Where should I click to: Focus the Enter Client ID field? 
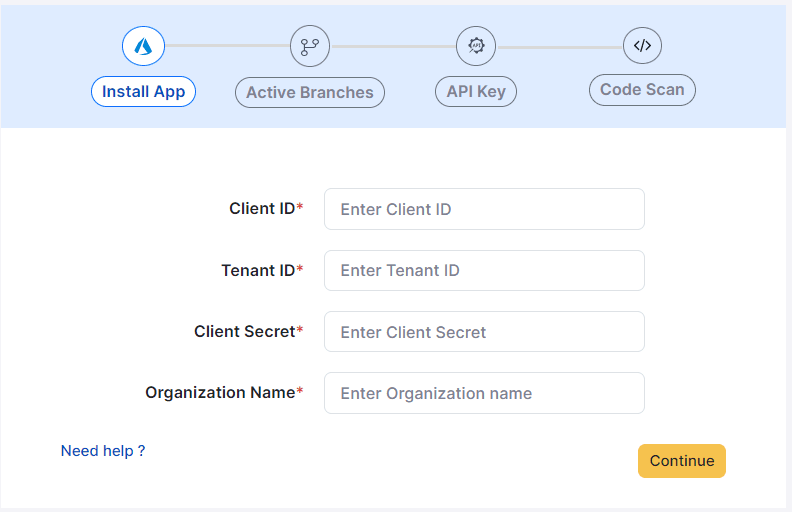click(x=484, y=209)
